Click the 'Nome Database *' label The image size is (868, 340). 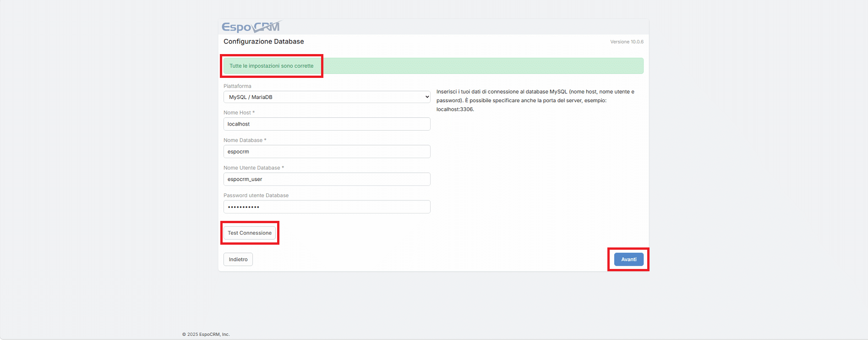245,140
